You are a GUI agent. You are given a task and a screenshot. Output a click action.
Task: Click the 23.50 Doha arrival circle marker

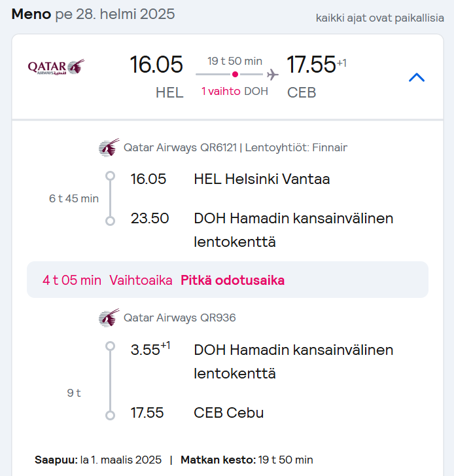110,221
